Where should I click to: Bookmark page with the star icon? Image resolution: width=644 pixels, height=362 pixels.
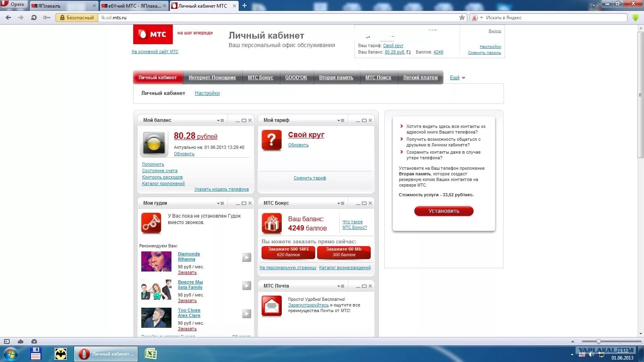pyautogui.click(x=462, y=18)
